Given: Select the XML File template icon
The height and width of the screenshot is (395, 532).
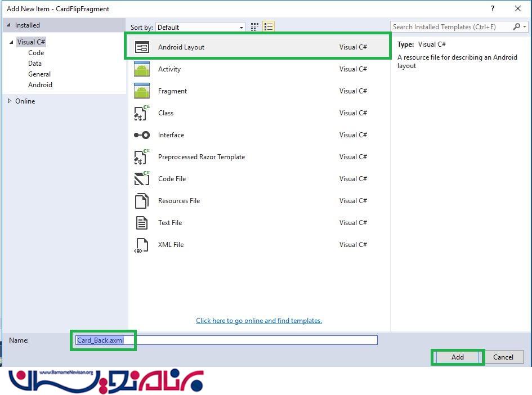Looking at the screenshot, I should pos(142,245).
